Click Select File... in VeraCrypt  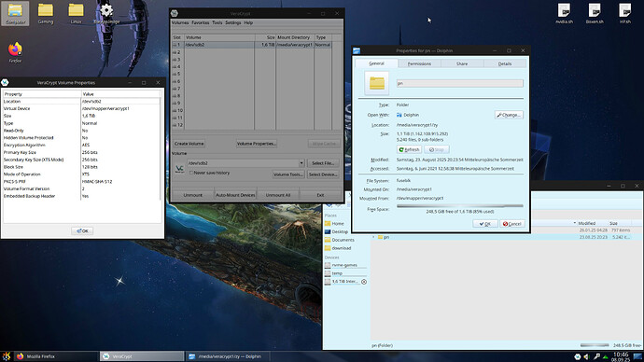coord(323,163)
